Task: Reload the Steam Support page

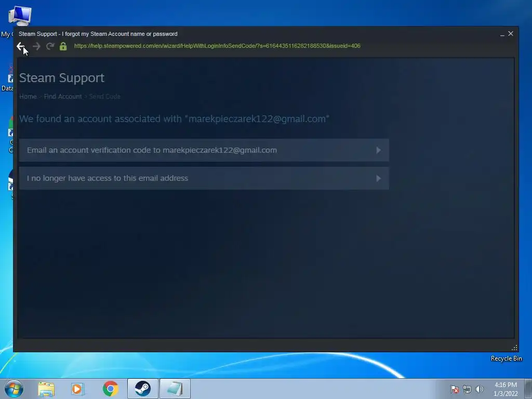Action: pyautogui.click(x=50, y=46)
